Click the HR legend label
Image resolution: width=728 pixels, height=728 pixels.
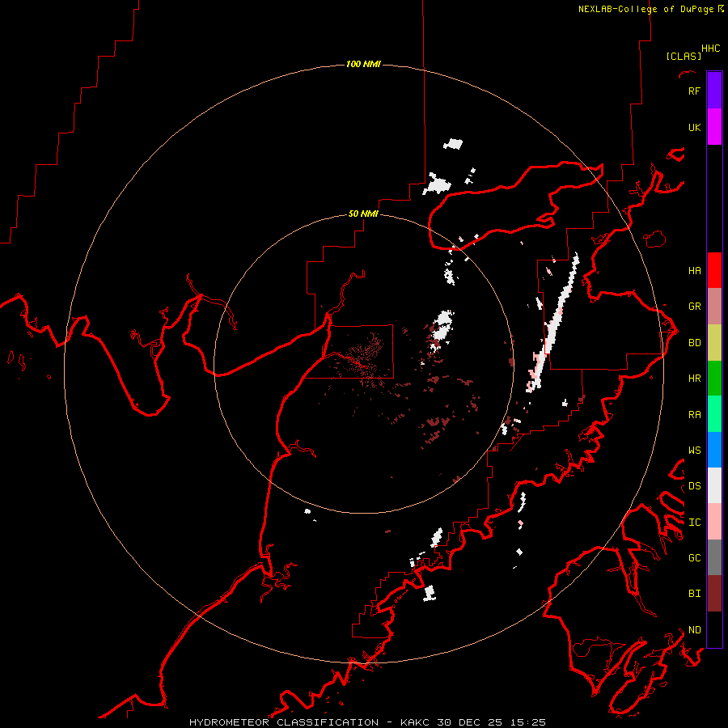(694, 379)
